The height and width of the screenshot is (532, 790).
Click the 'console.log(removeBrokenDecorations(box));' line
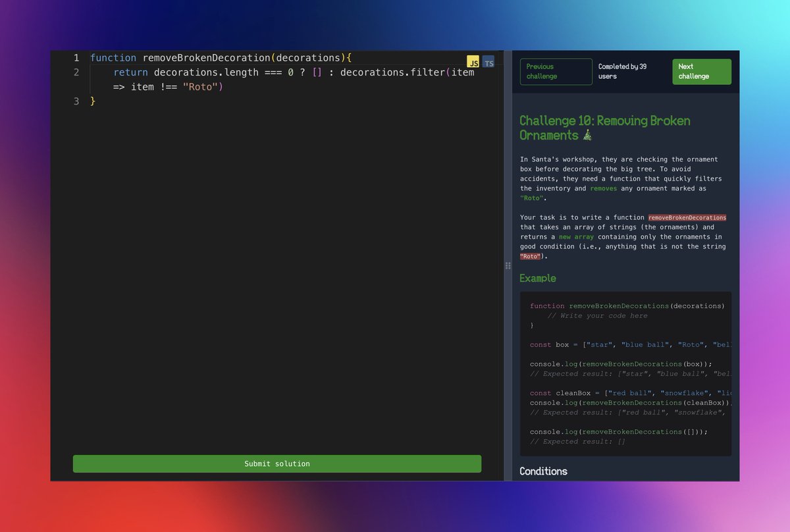(621, 364)
